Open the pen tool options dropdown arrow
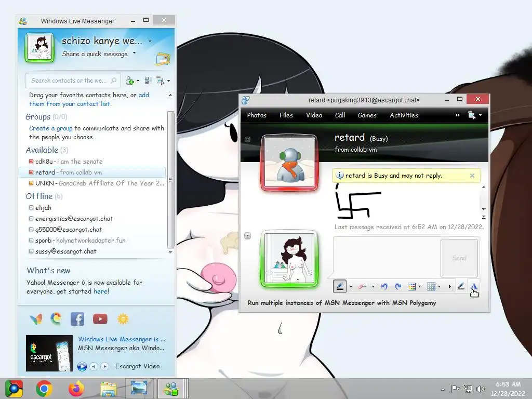Screen dimensions: 532x399 (x=351, y=287)
